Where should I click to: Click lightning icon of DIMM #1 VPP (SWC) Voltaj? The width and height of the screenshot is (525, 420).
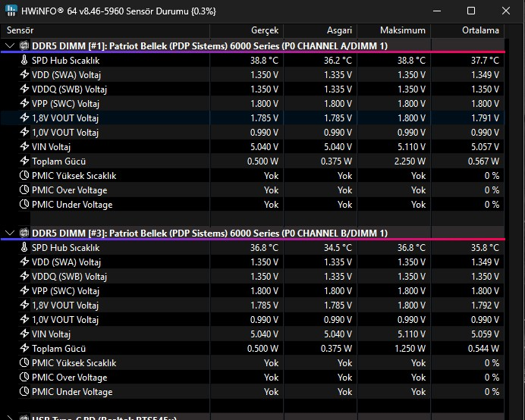point(24,103)
